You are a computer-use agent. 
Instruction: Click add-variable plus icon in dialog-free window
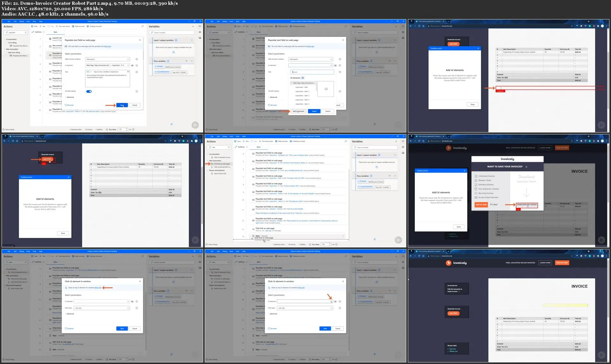coord(377,167)
